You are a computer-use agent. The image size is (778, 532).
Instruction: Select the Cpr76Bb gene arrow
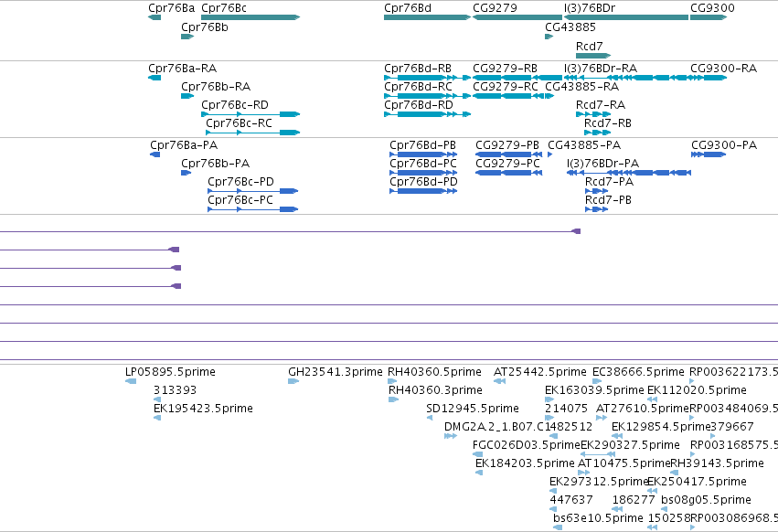point(187,37)
